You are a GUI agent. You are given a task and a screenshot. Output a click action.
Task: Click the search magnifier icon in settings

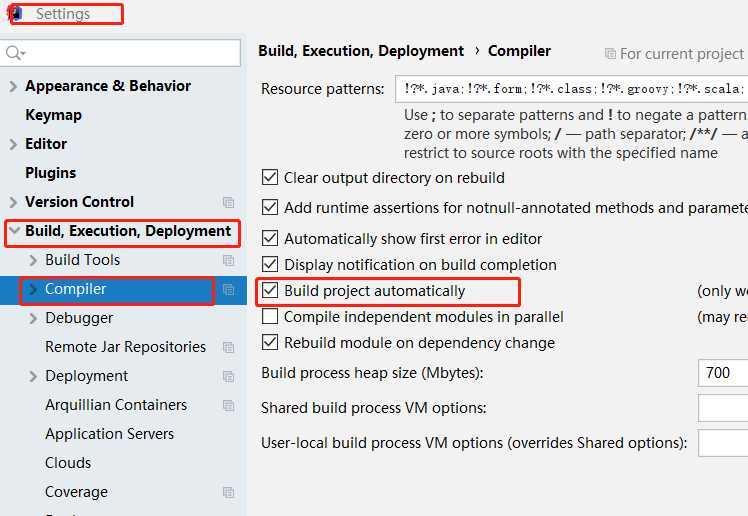(x=14, y=53)
